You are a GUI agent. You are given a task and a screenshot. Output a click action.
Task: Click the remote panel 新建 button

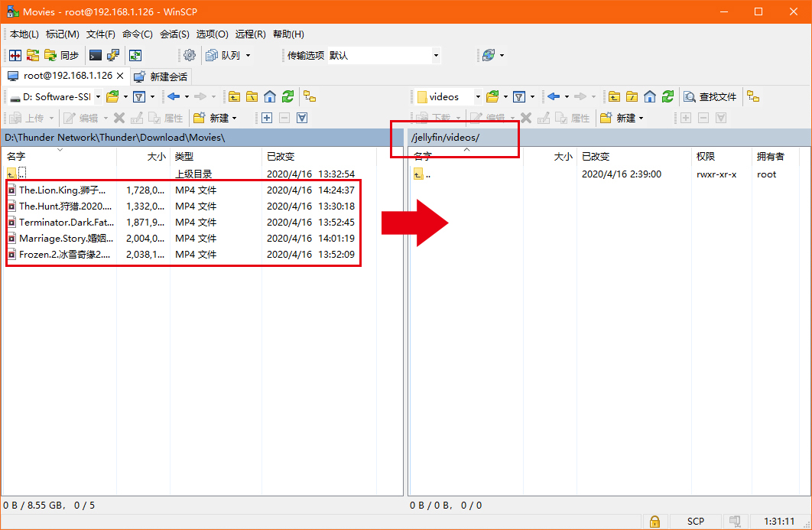click(617, 118)
